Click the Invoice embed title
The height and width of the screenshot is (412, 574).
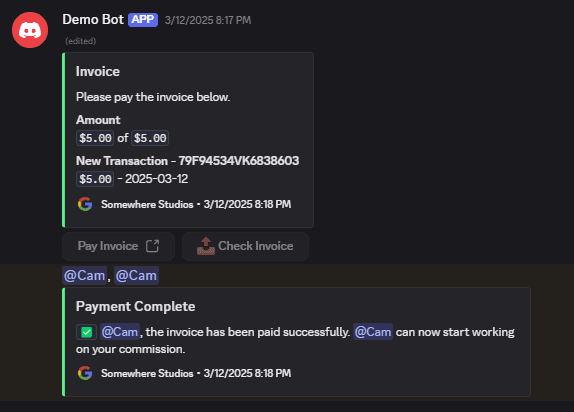pyautogui.click(x=98, y=71)
